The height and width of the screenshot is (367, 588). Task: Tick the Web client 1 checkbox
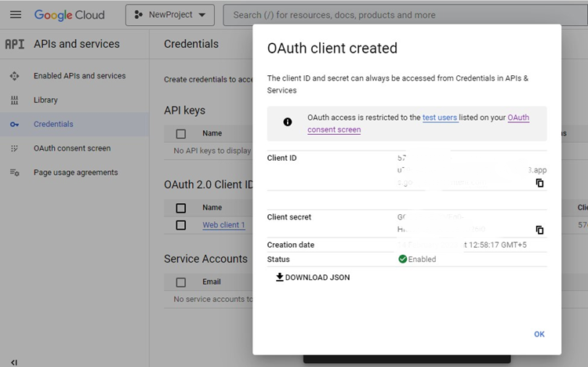tap(181, 225)
